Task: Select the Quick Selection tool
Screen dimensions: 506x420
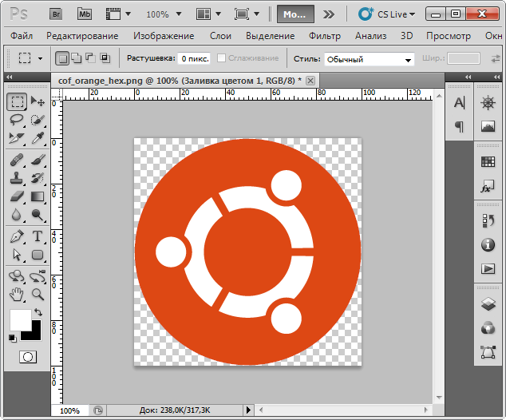Action: (x=38, y=120)
